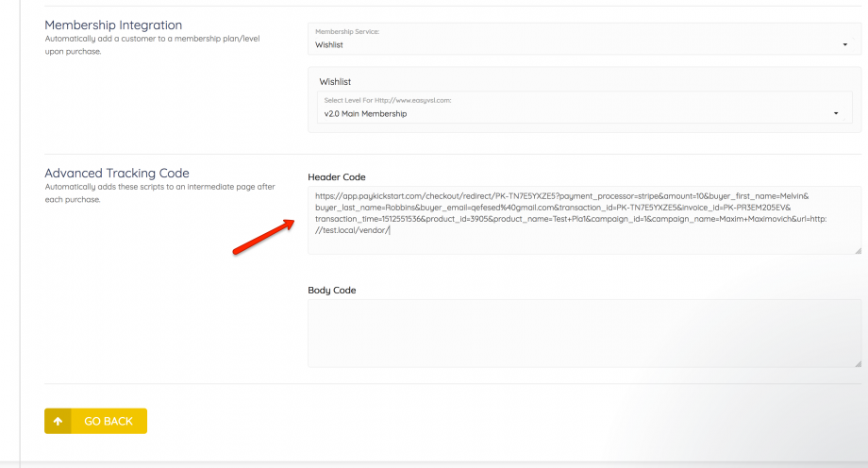Image resolution: width=868 pixels, height=468 pixels.
Task: Click the up arrow icon on GO BACK
Action: 58,421
